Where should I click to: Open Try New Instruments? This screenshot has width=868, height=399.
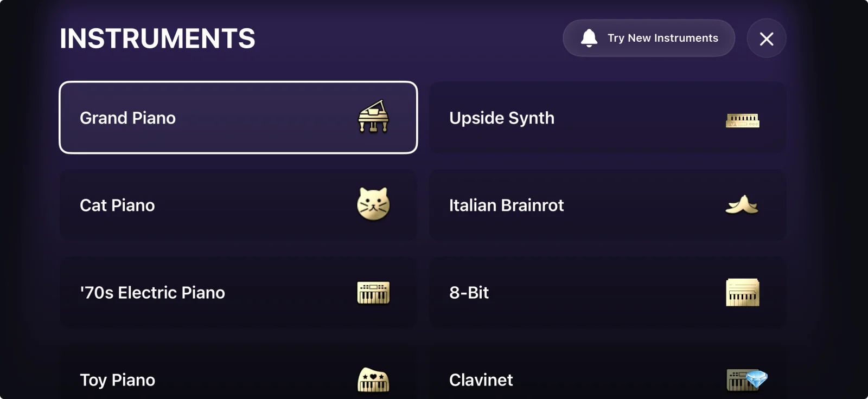[x=649, y=38]
